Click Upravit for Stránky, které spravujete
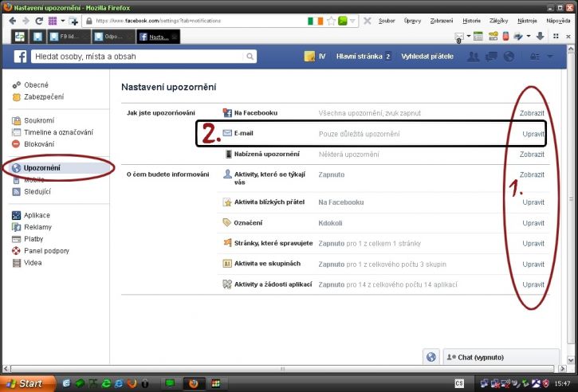The width and height of the screenshot is (578, 392). pos(533,244)
